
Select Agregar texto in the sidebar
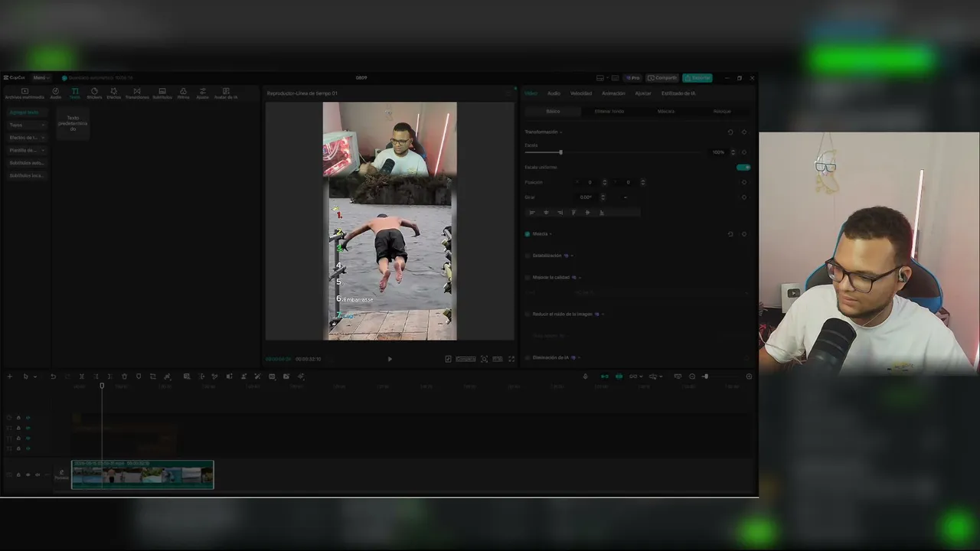click(28, 112)
